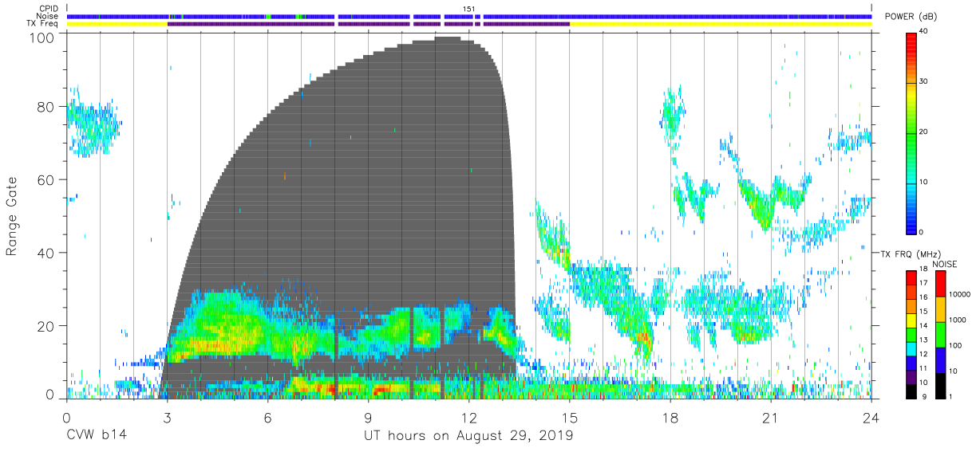
Task: Click the CPID label at top left
Action: point(48,9)
